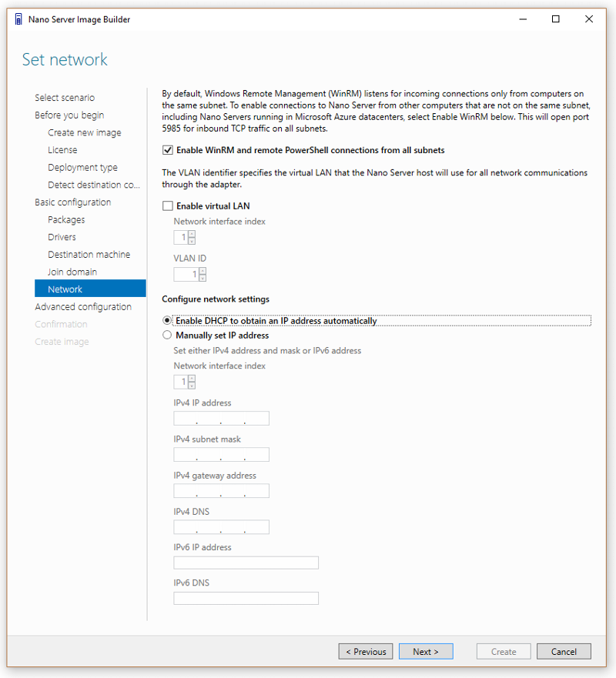The width and height of the screenshot is (616, 678).
Task: Click the Nano Server Image Builder title icon
Action: click(18, 19)
